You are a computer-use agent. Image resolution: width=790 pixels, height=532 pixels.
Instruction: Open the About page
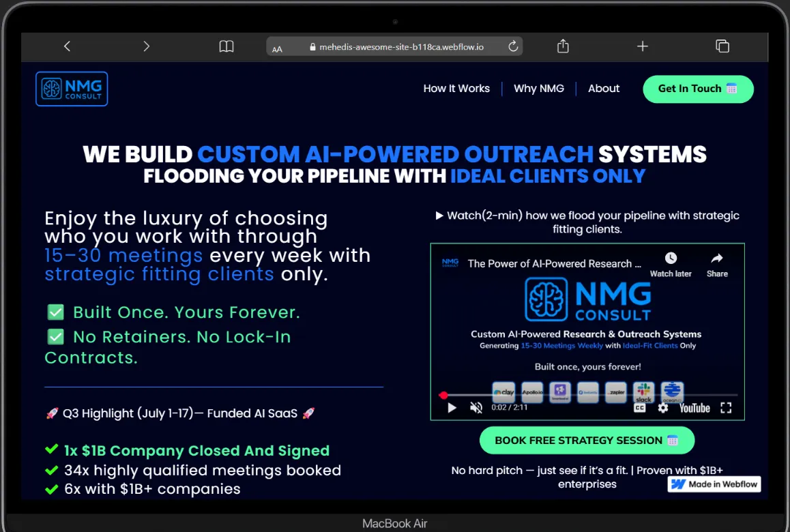[603, 88]
